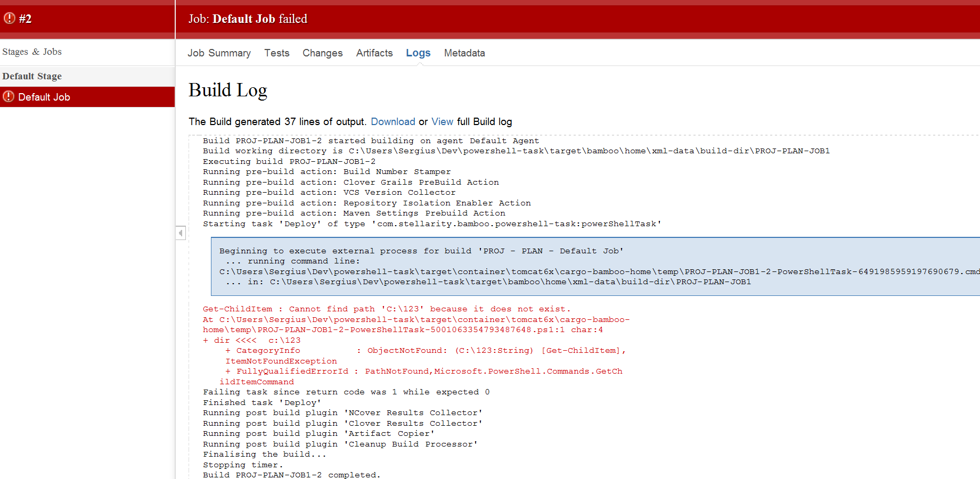
Task: Select the Logs tab
Action: pyautogui.click(x=418, y=53)
